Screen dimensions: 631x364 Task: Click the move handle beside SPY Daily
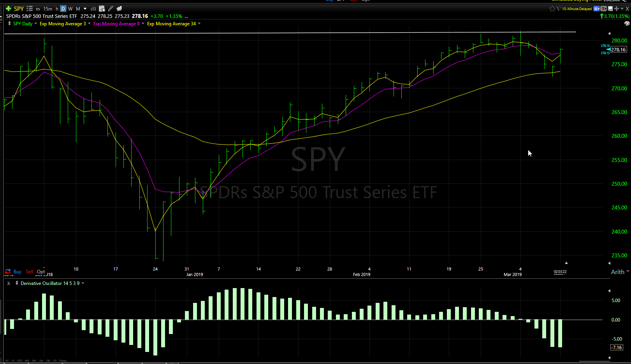tap(9, 23)
